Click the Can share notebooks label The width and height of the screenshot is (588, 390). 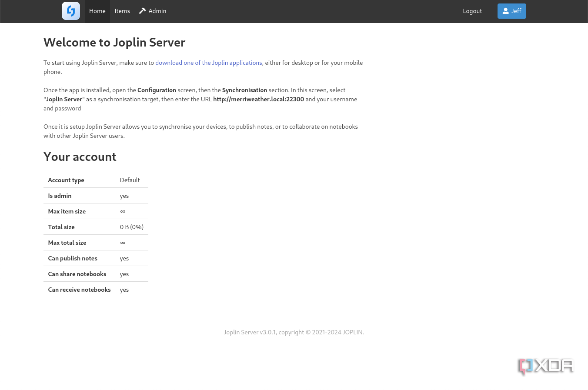(77, 274)
